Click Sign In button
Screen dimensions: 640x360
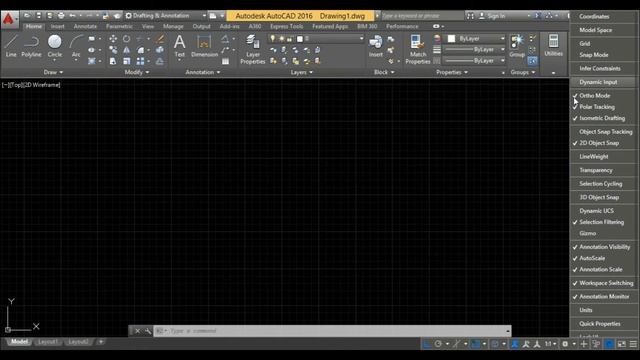coord(493,16)
